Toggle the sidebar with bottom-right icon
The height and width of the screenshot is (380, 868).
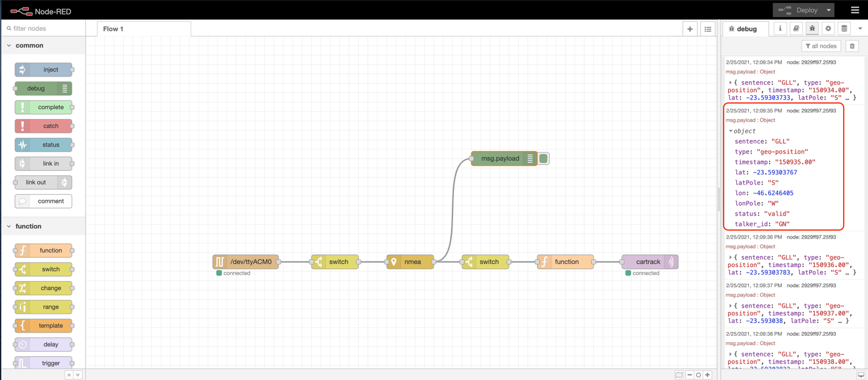(x=861, y=375)
